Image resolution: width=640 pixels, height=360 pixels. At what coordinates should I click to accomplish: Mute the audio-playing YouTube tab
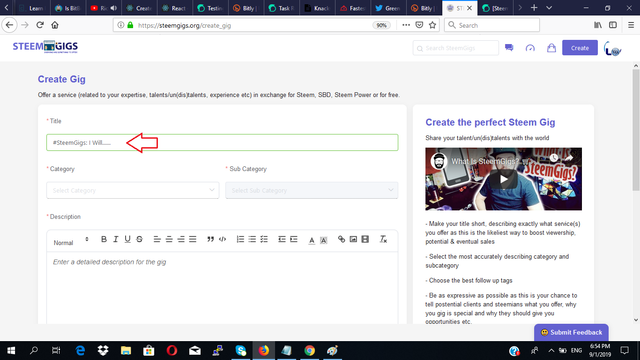point(113,8)
